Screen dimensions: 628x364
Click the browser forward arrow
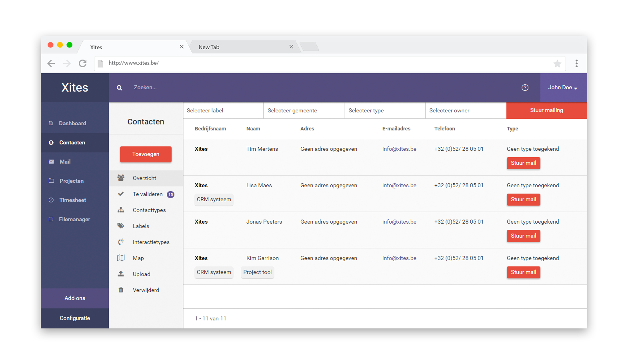[x=67, y=63]
